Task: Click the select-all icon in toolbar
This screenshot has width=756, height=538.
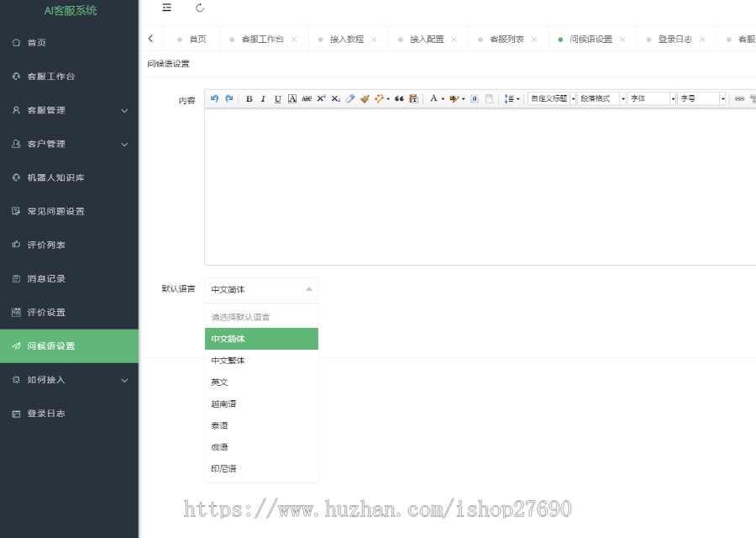Action: pyautogui.click(x=475, y=98)
